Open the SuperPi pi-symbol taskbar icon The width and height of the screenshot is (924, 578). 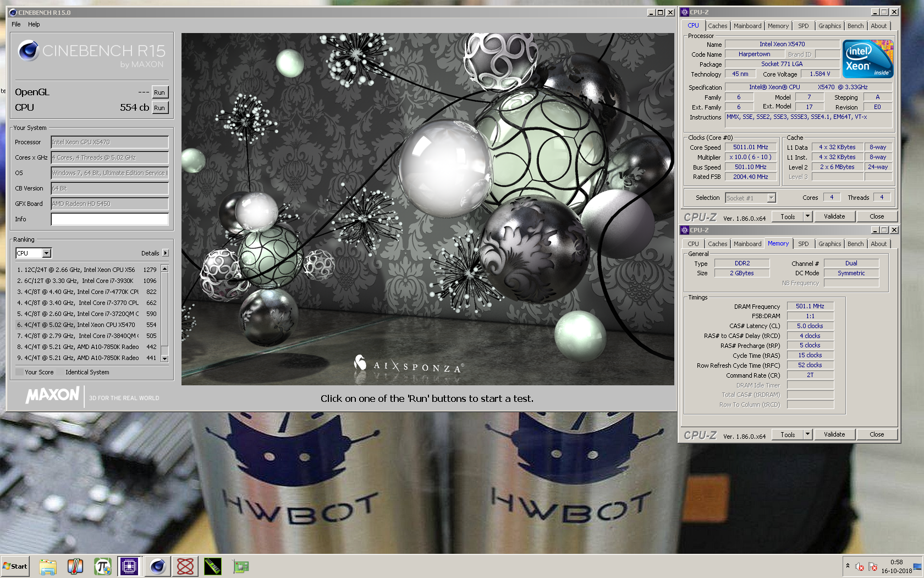[x=103, y=566]
